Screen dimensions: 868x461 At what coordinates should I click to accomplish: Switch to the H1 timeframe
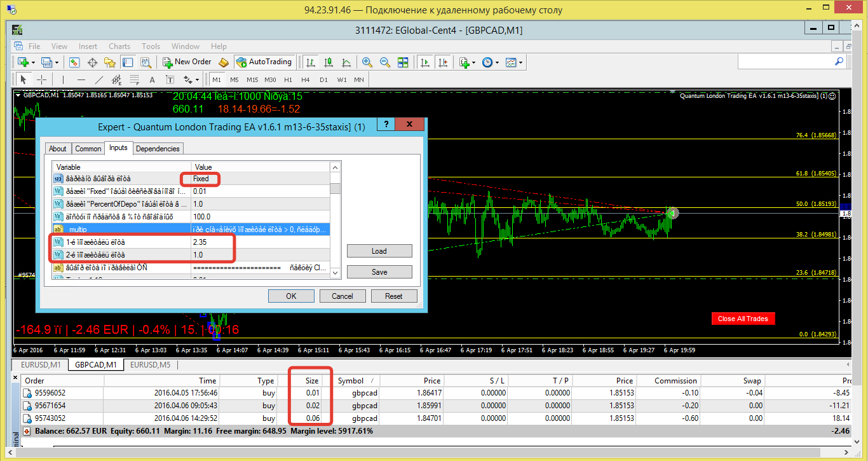pos(288,80)
